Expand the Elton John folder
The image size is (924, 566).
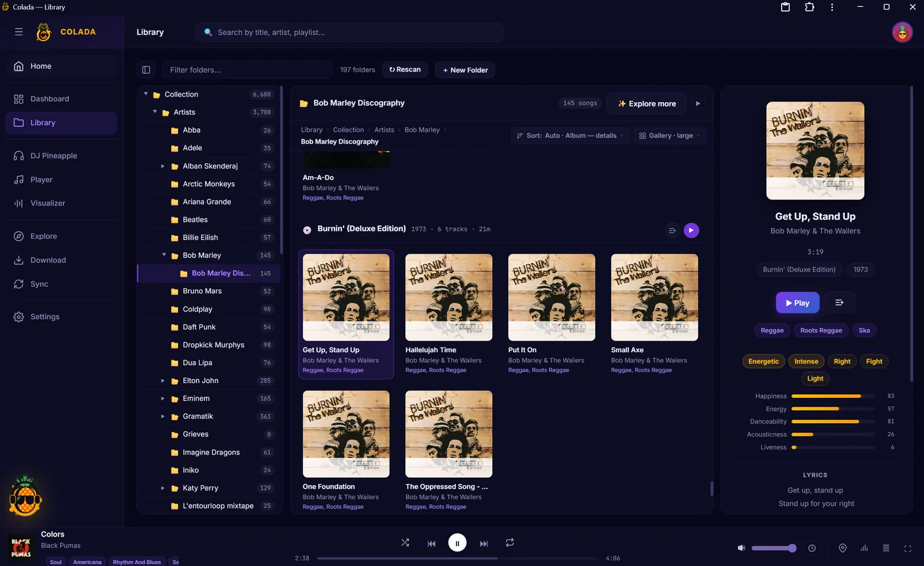pyautogui.click(x=163, y=381)
